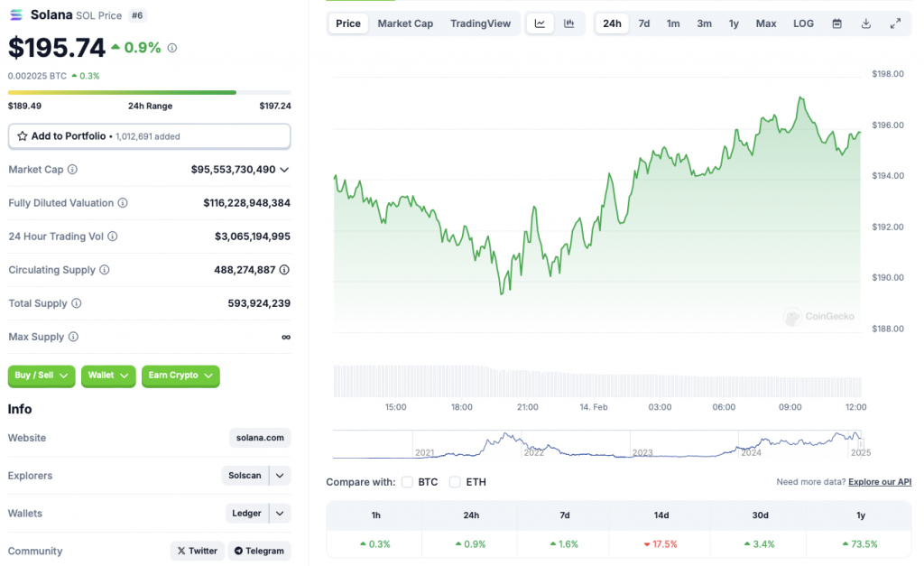
Task: Click the 2022 label in the mini timeline
Action: [534, 453]
